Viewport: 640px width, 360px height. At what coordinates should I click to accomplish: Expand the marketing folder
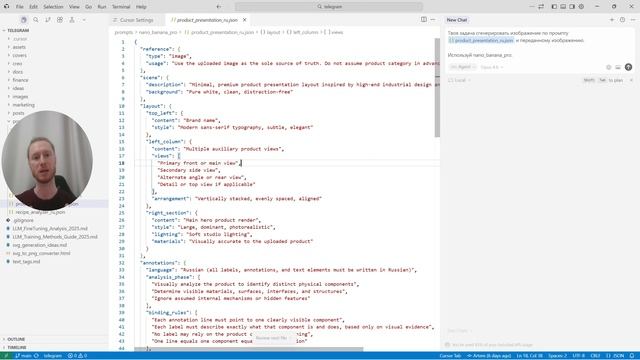[23, 105]
